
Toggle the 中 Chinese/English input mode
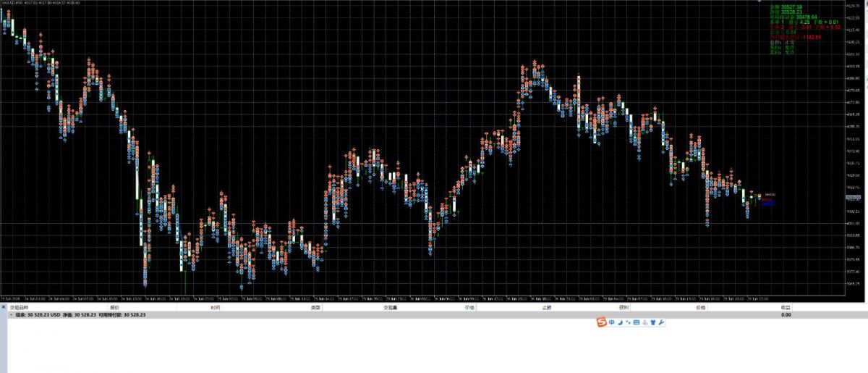[x=612, y=322]
